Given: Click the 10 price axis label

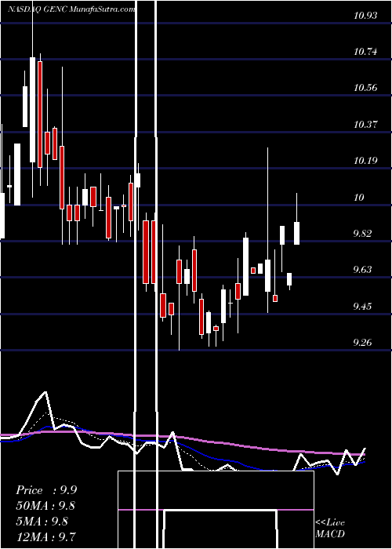Looking at the screenshot, I should pos(359,198).
